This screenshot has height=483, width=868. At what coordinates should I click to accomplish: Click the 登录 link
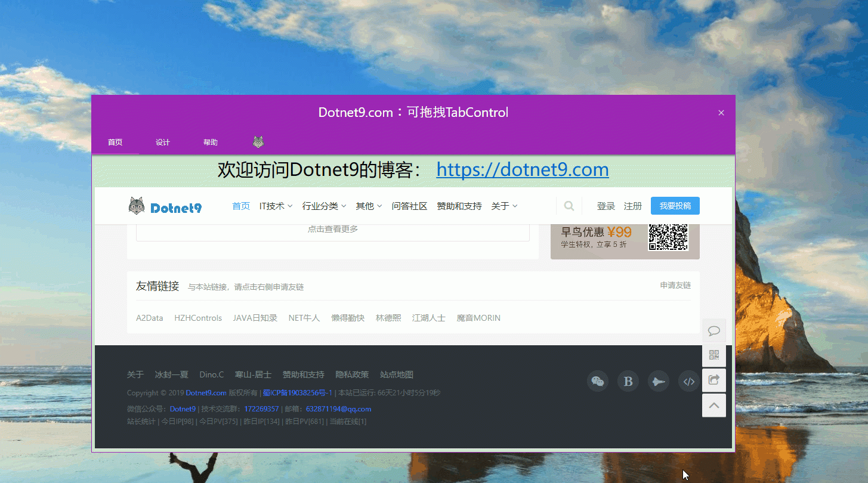(606, 206)
